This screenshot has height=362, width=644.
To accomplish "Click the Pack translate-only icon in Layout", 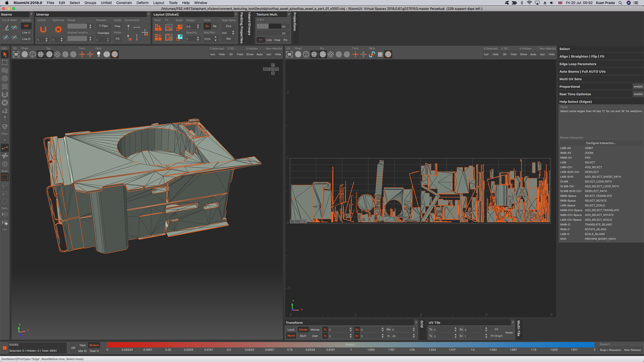I will click(158, 37).
